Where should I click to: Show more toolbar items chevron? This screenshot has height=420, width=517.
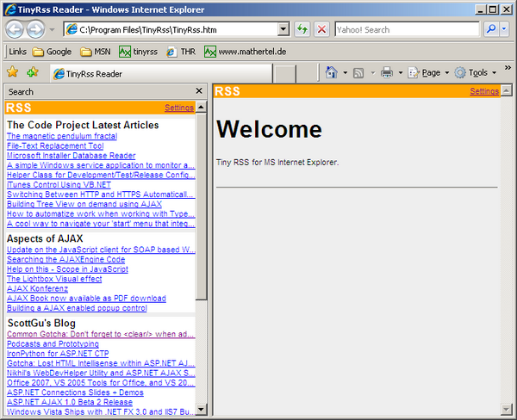[x=508, y=67]
